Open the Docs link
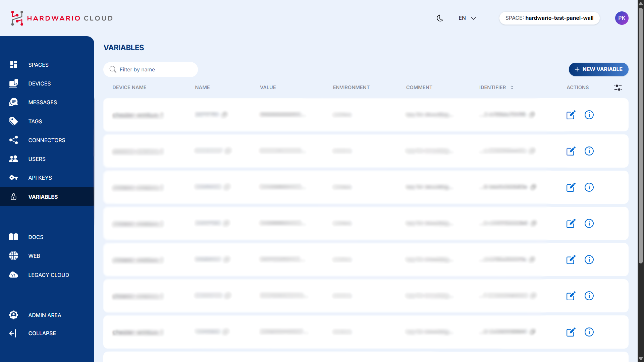This screenshot has width=644, height=362. coord(36,237)
